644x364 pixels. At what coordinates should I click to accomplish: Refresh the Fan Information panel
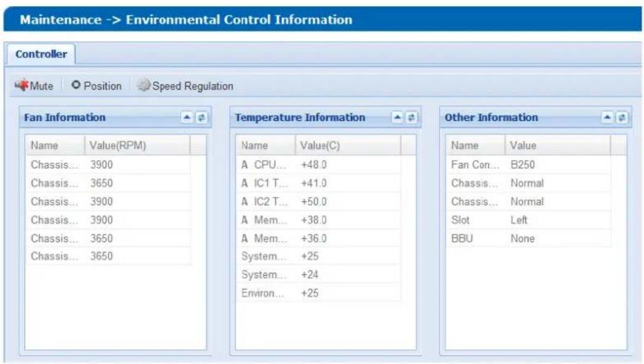click(202, 118)
